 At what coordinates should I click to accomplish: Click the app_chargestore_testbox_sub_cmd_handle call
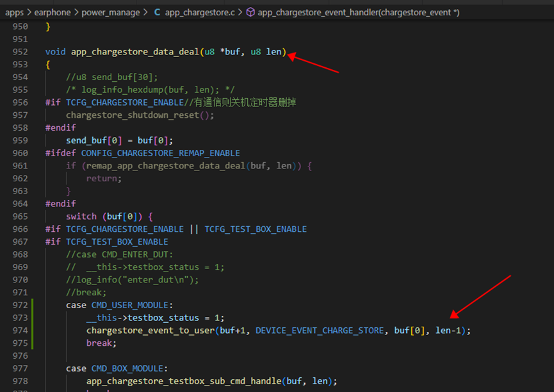click(184, 381)
